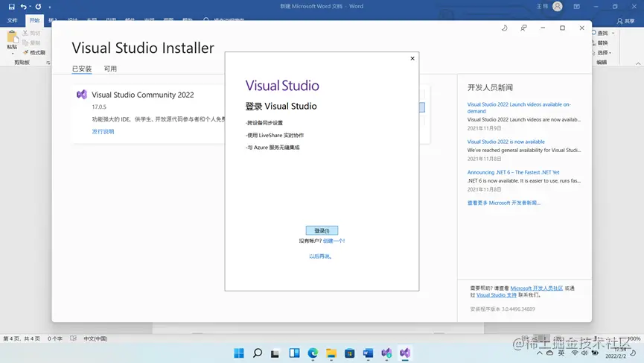Click the Redo icon in Word's title bar

[x=38, y=7]
